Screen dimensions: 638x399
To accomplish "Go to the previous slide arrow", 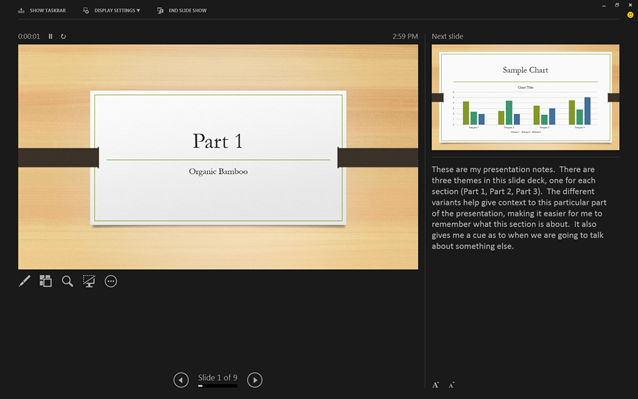I will coord(181,380).
